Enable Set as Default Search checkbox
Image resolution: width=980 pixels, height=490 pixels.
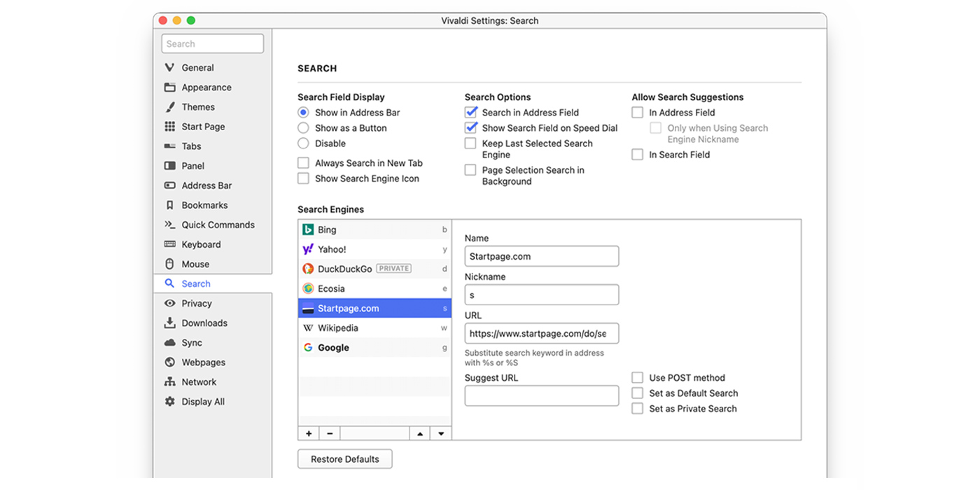pyautogui.click(x=637, y=393)
